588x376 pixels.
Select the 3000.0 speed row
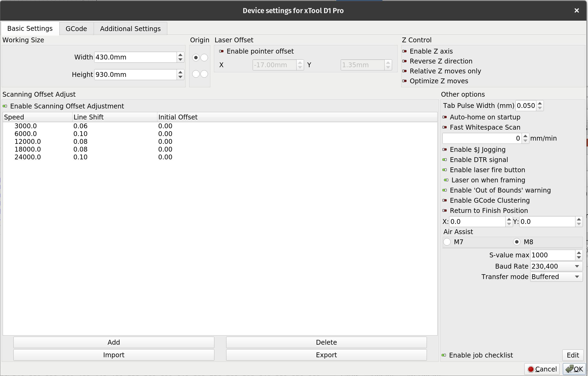(220, 126)
